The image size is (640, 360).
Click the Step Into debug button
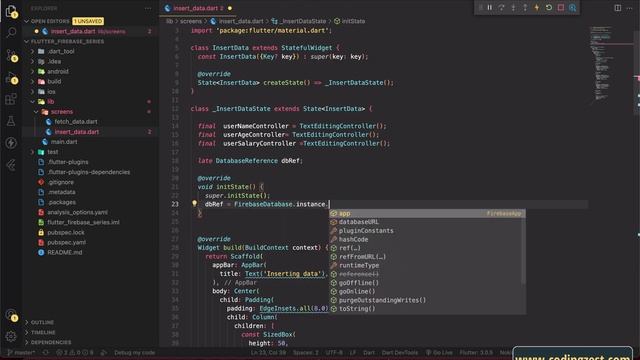[513, 8]
